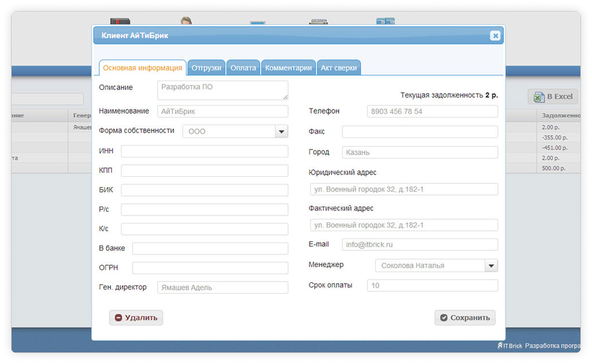Click the Срок оплаты field

[x=432, y=286]
